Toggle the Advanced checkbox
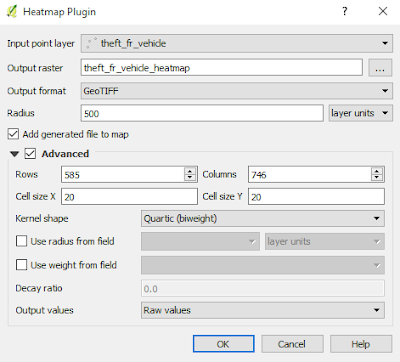Screen dimensions: 400x362 click(x=30, y=154)
